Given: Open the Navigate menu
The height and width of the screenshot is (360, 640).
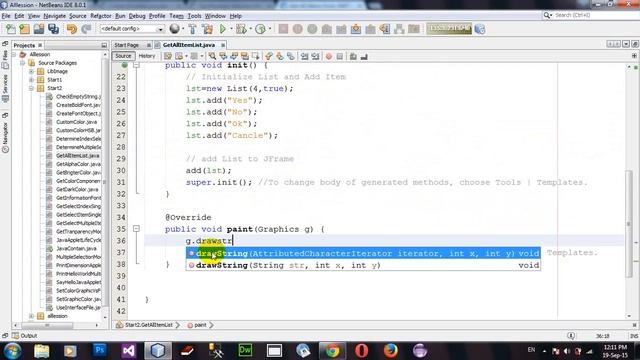Looking at the screenshot, I should [x=55, y=16].
